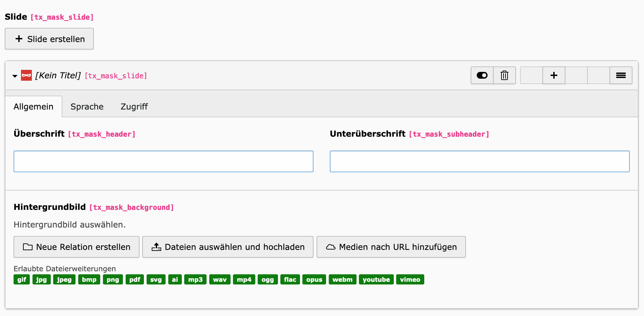
Task: Click Dateien auswählen und hochladen
Action: (x=228, y=247)
